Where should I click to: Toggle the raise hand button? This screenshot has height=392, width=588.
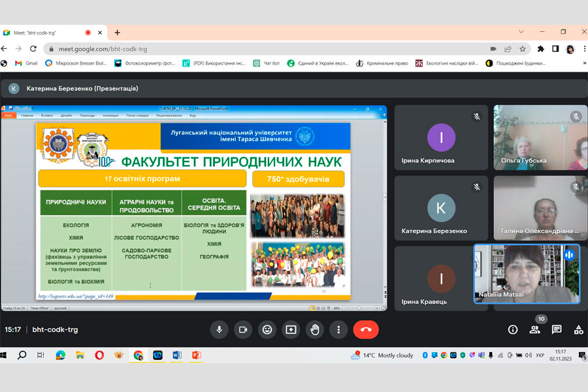click(x=314, y=330)
